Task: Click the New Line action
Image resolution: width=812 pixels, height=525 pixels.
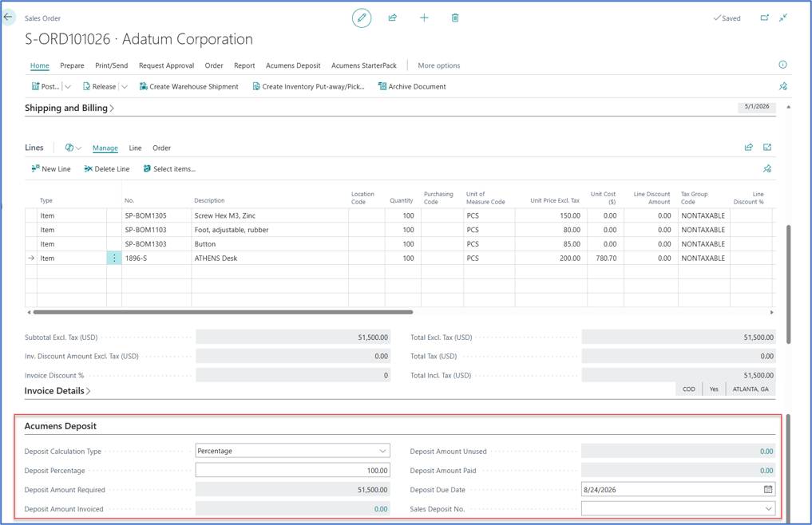Action: coord(51,169)
